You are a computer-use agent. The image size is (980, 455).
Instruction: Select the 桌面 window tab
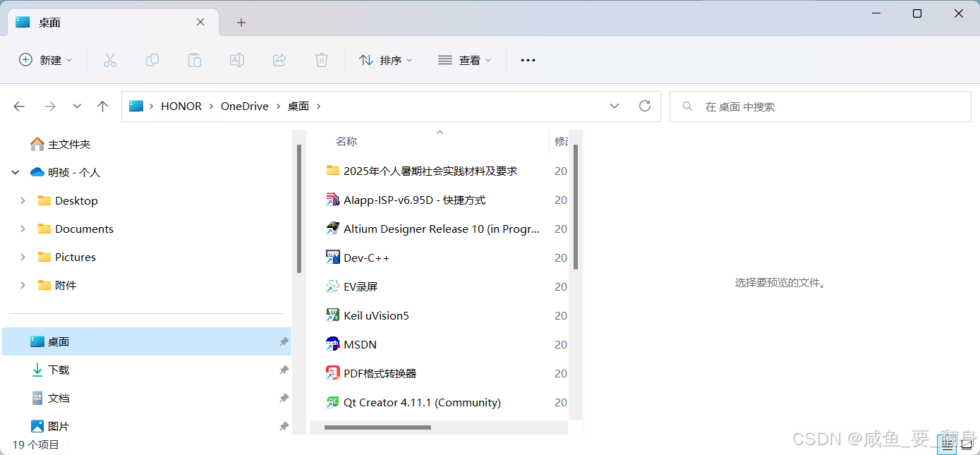tap(111, 23)
